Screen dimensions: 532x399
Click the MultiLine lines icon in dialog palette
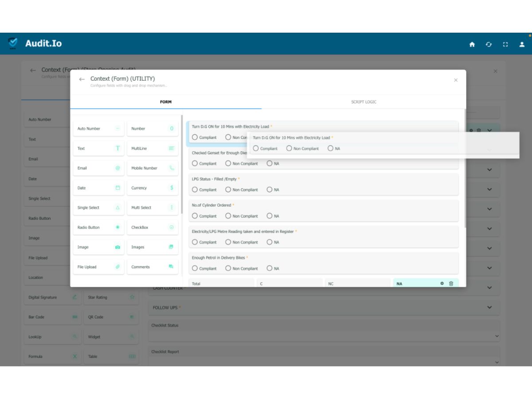coord(172,148)
